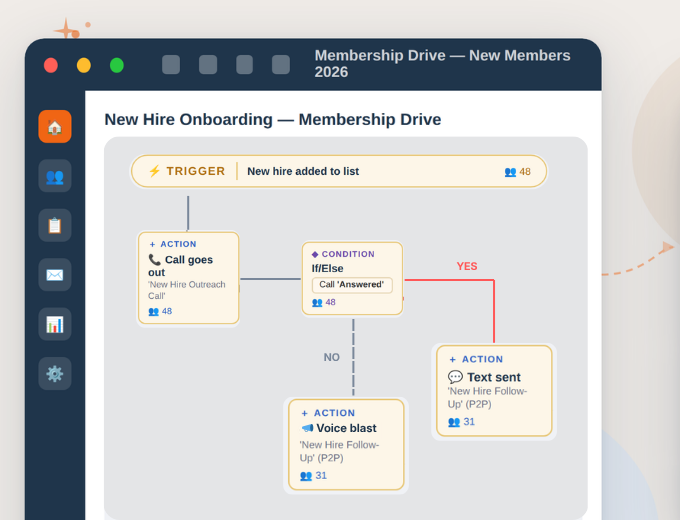Viewport: 680px width, 520px height.
Task: Click the red YES branch label
Action: tap(467, 266)
